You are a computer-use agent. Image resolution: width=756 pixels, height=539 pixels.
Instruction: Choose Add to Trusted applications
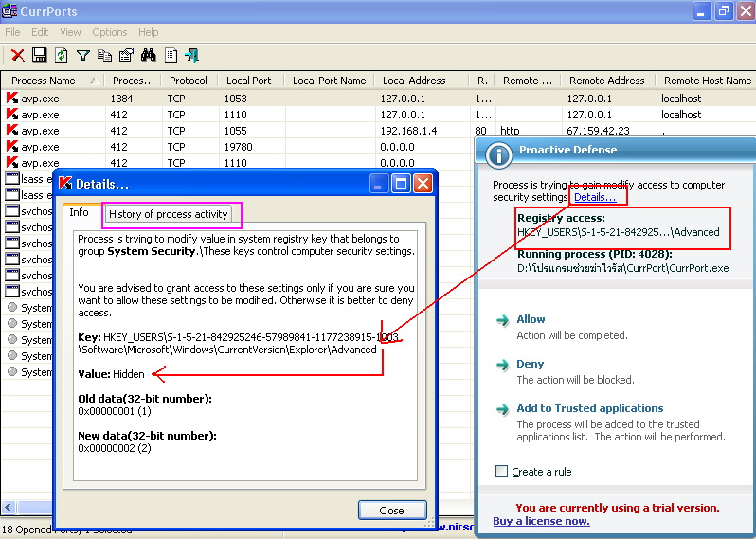click(x=589, y=408)
